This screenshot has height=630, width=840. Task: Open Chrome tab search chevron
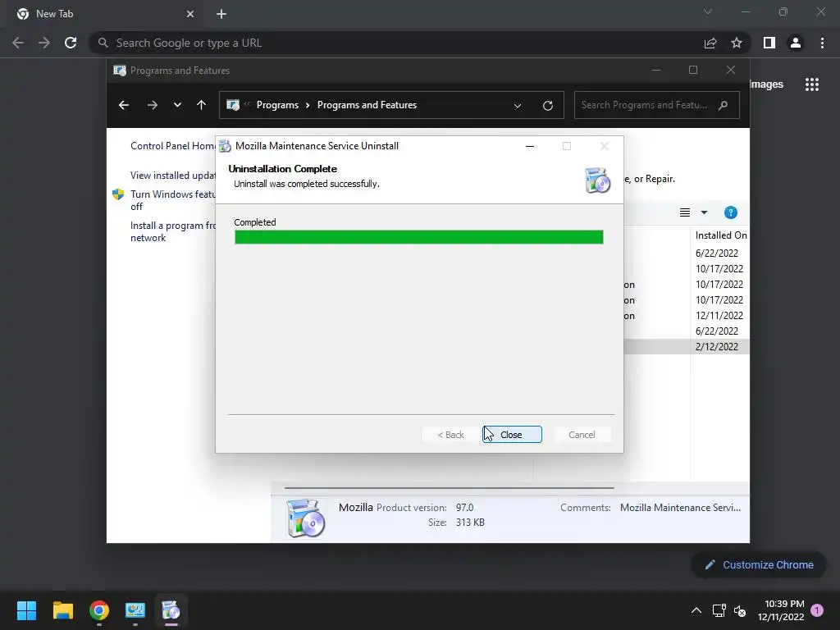[708, 11]
